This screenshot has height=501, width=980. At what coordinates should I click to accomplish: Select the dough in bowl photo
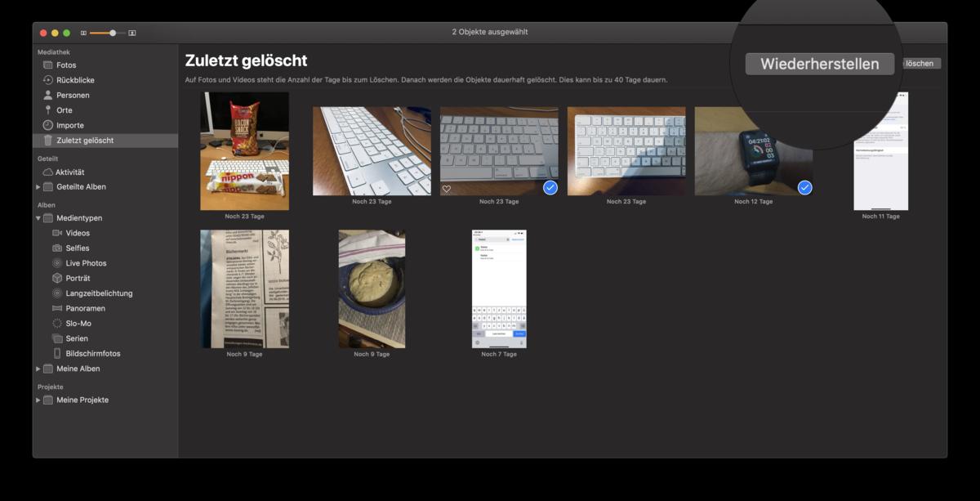point(372,289)
